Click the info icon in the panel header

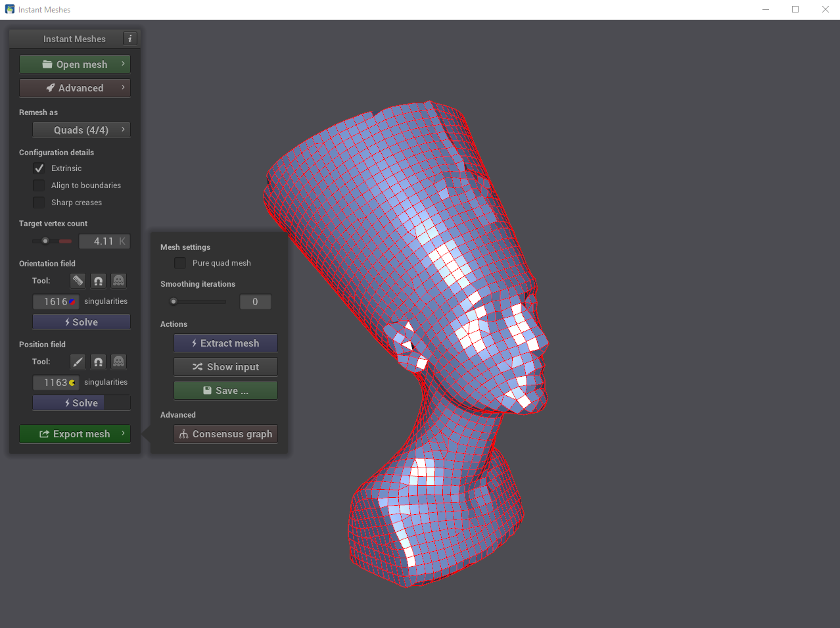130,39
